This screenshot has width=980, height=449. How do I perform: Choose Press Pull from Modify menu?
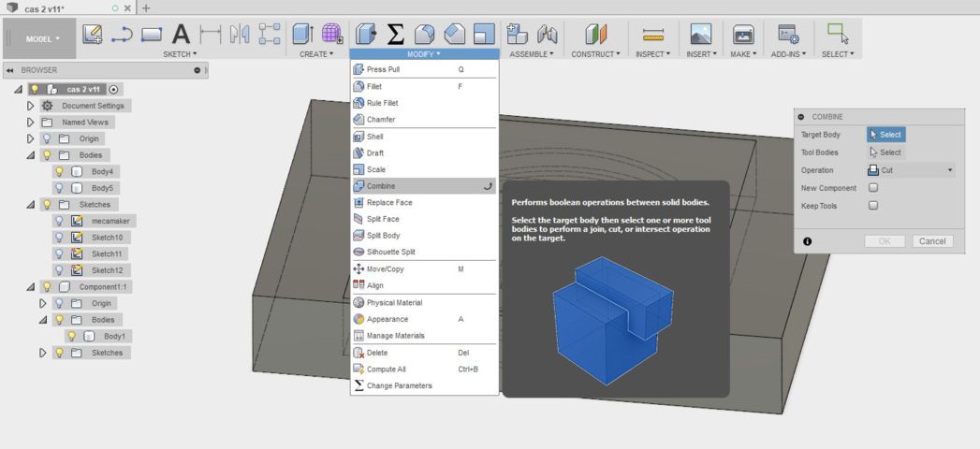[424, 69]
